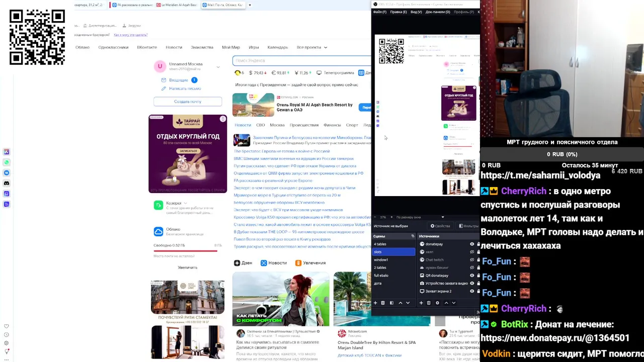644x362 pixels.
Task: Click the Одноклассники link in the top navigation
Action: tap(113, 47)
